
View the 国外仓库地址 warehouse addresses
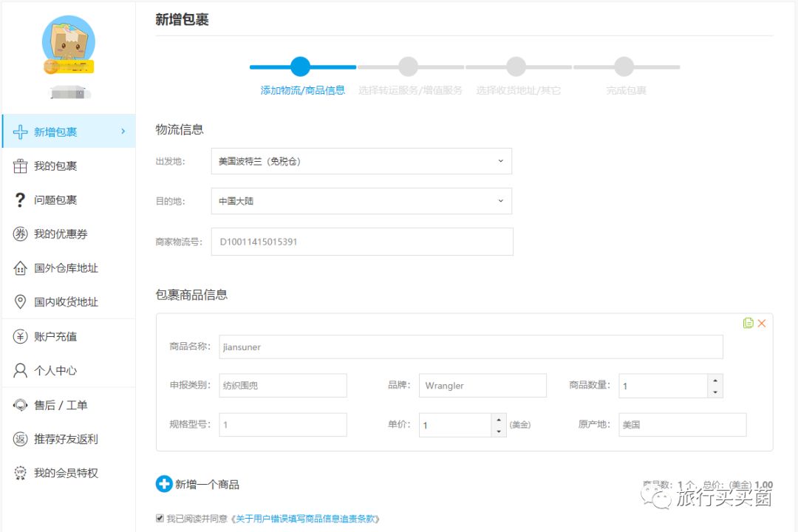tap(60, 267)
